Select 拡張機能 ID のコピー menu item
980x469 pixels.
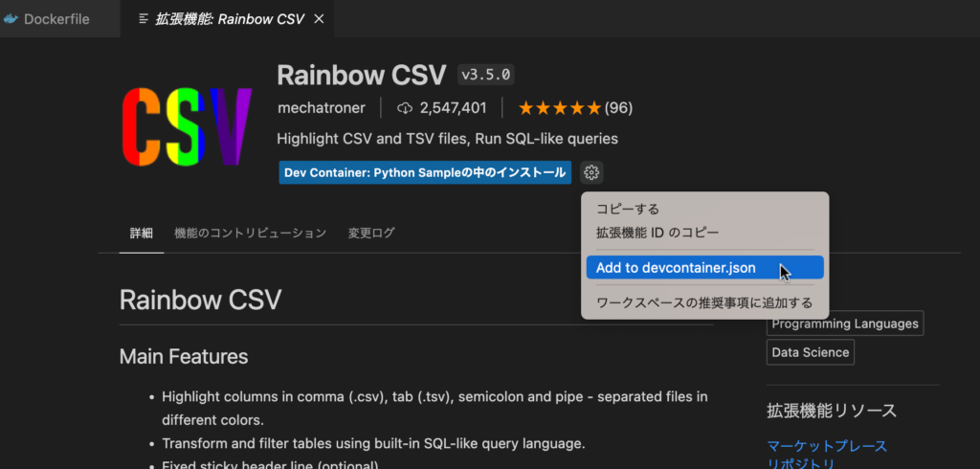coord(657,232)
